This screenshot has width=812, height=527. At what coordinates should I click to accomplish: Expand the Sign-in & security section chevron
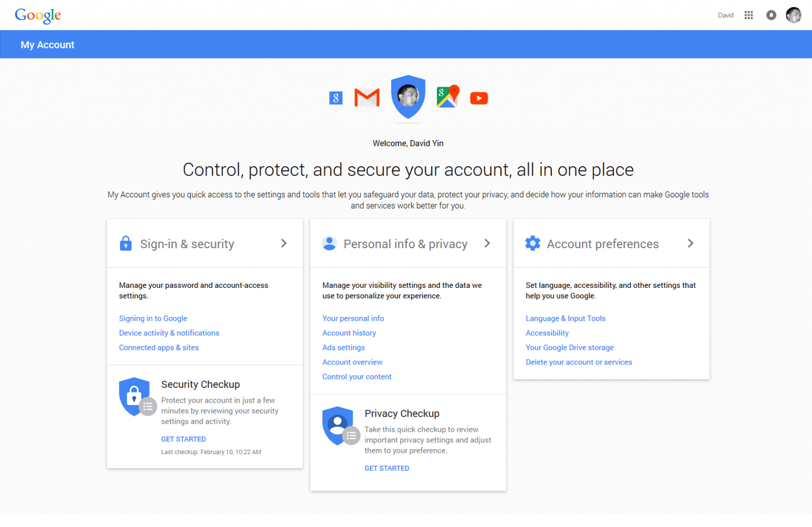(284, 243)
